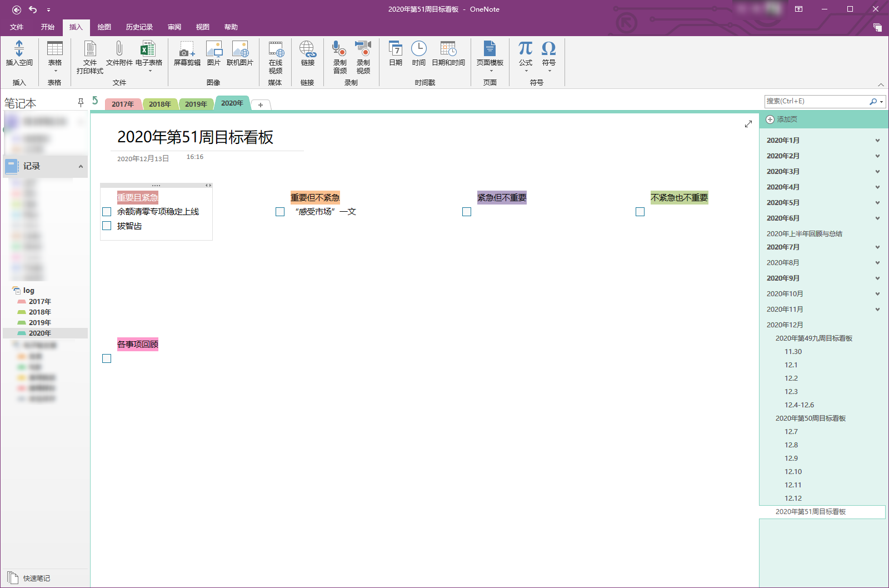Select the orange highlighted 重要但不紧急 heading
The height and width of the screenshot is (588, 889).
click(x=315, y=197)
